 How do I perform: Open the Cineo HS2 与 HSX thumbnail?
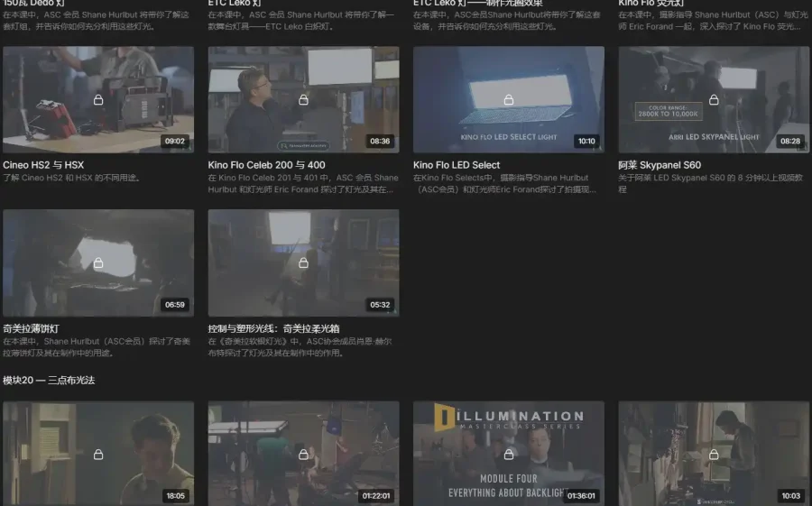click(98, 99)
